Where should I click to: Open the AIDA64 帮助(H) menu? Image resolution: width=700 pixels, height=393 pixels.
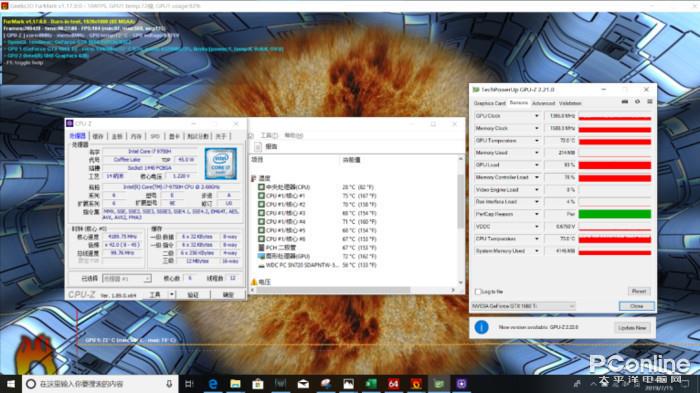[294, 135]
